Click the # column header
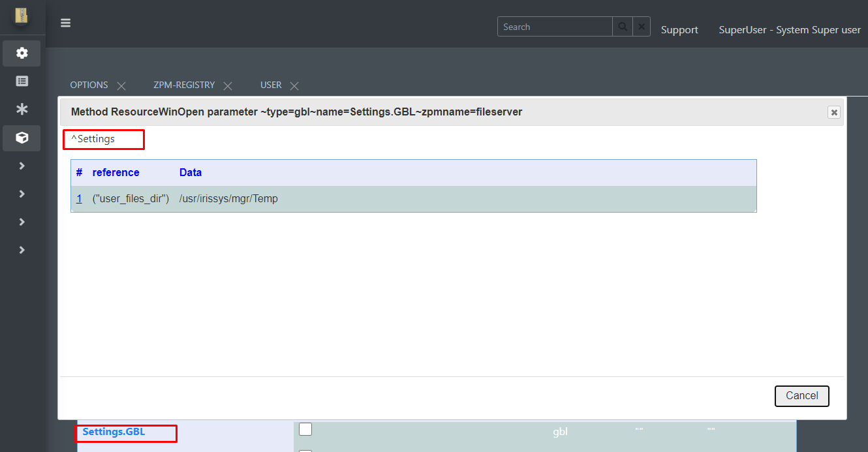Image resolution: width=868 pixels, height=452 pixels. pos(79,172)
